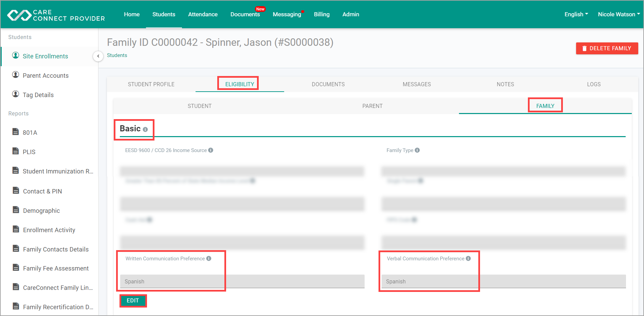This screenshot has height=316, width=644.
Task: Click the CareConnect Provider logo
Action: click(54, 14)
